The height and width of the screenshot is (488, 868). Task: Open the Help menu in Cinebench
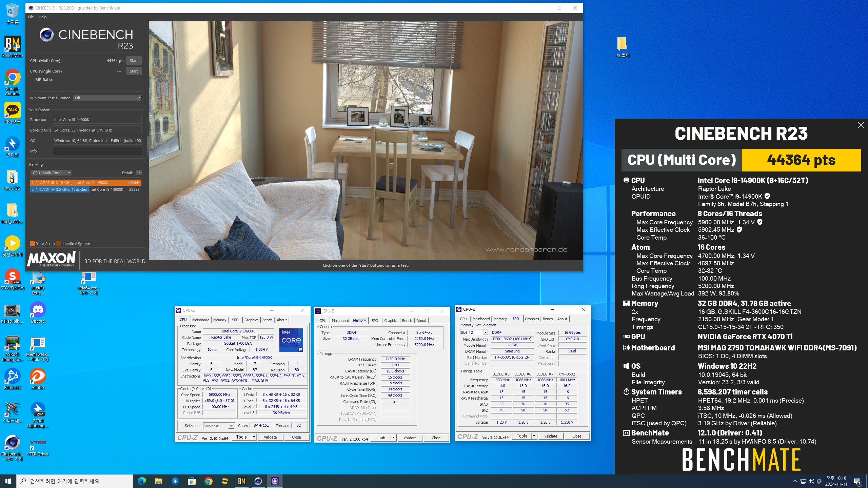(42, 17)
